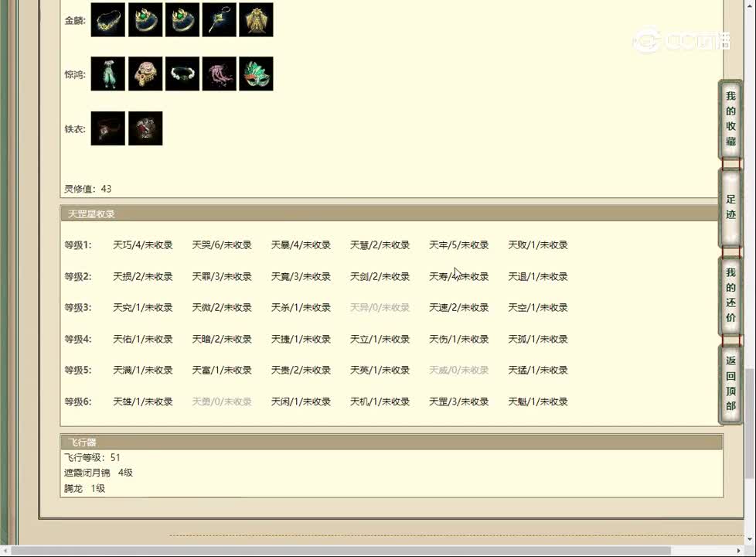Click 飞行等级: 51 text
Viewport: 756px width, 557px height.
coord(92,457)
